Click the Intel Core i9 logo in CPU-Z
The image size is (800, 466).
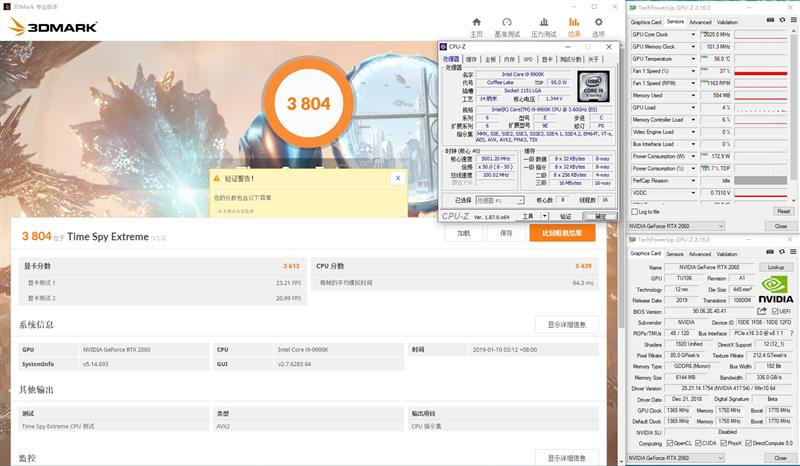[x=593, y=86]
